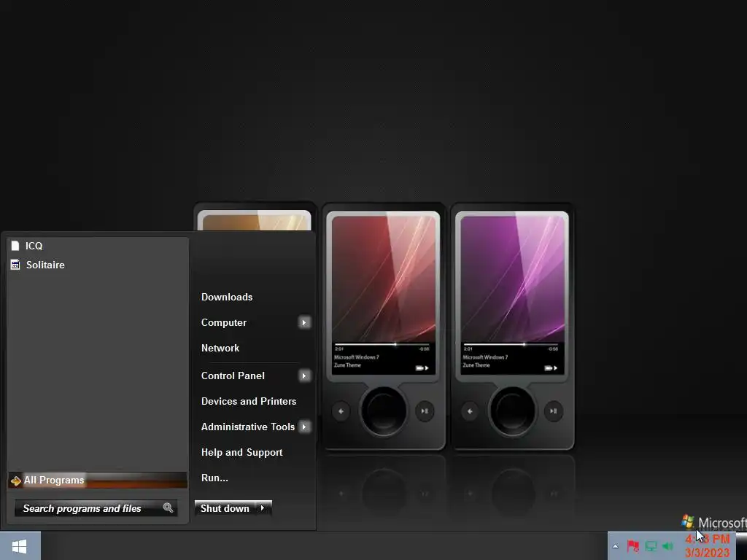
Task: Open Downloads from Start menu
Action: click(227, 297)
